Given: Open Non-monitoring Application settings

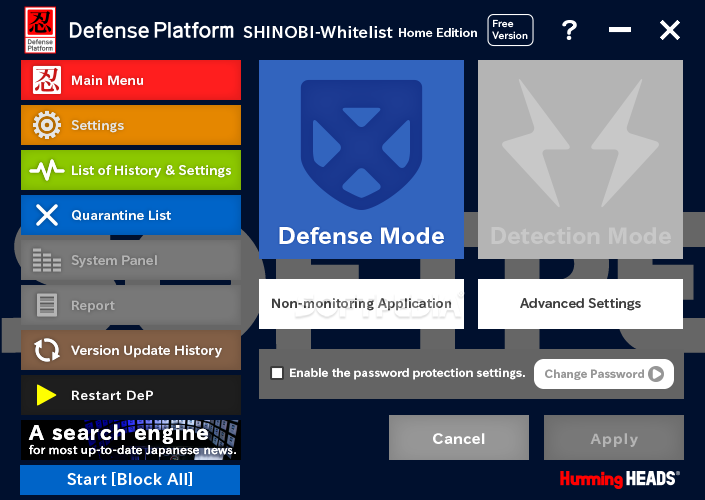Looking at the screenshot, I should pos(361,304).
